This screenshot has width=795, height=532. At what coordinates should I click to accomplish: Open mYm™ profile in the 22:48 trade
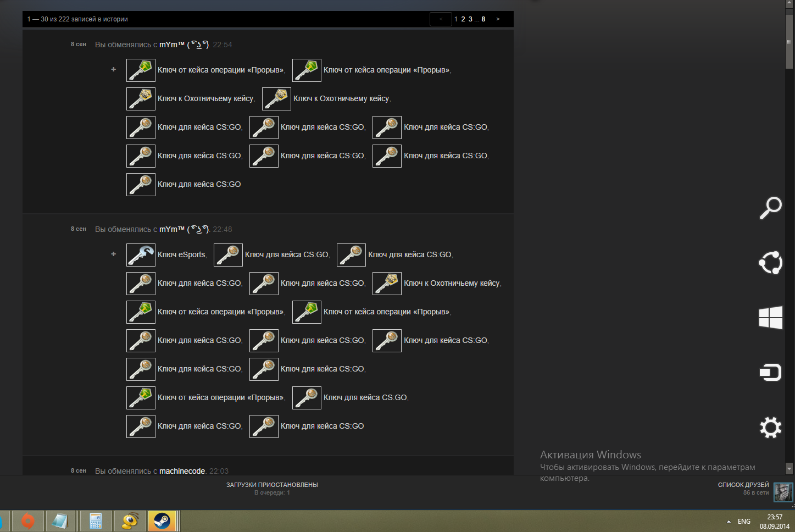tap(184, 229)
